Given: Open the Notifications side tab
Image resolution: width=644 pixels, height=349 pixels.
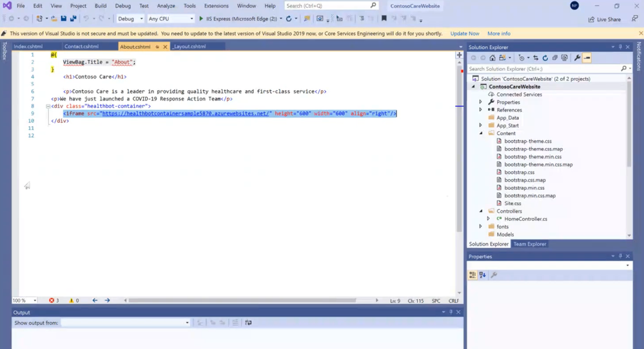Looking at the screenshot, I should pyautogui.click(x=639, y=56).
